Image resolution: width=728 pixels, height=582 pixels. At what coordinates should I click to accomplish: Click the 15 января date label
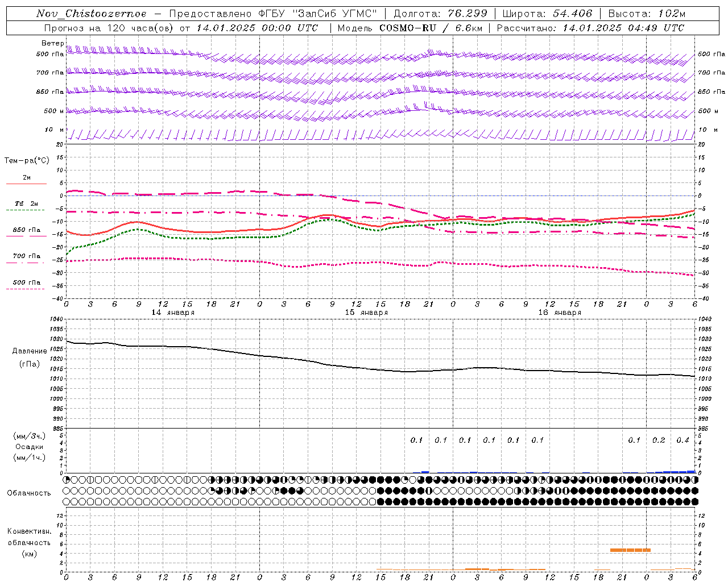[x=366, y=313]
